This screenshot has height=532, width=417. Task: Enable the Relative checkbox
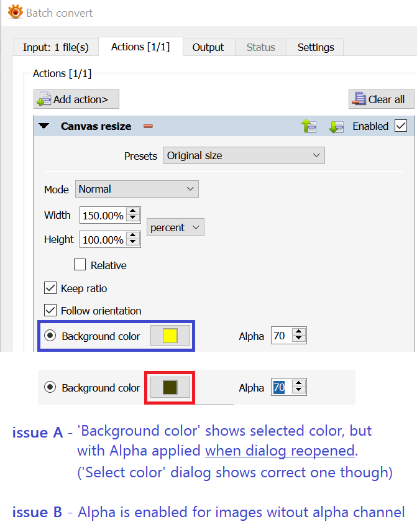pos(80,265)
